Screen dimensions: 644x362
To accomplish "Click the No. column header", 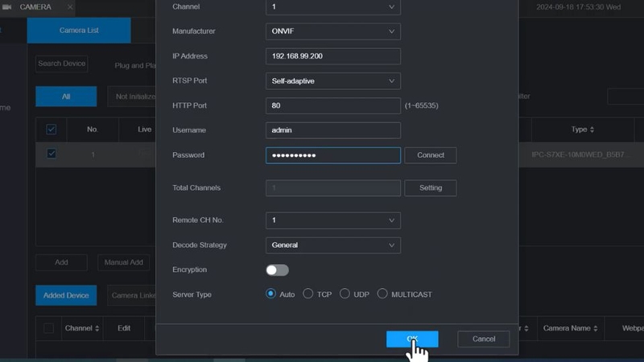I will point(93,130).
